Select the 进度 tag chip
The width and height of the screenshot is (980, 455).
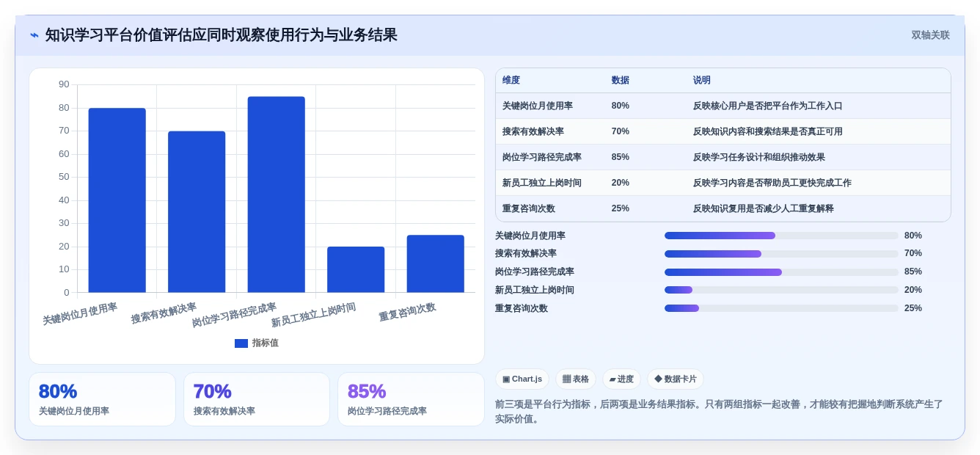pos(621,379)
